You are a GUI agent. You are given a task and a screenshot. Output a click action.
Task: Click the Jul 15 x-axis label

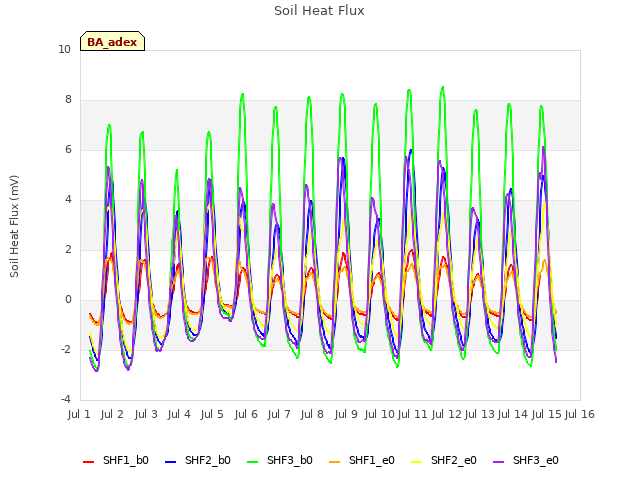[x=547, y=414]
